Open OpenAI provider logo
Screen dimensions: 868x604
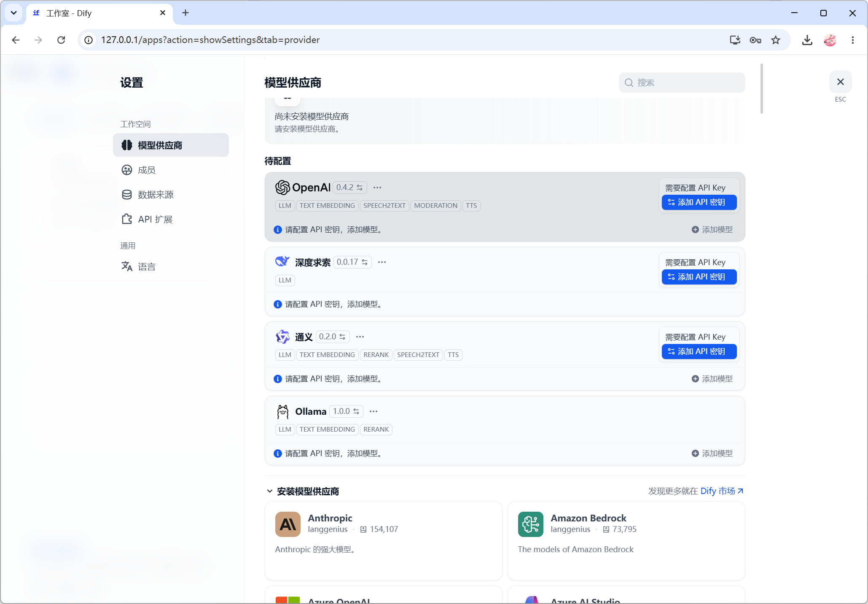tap(282, 187)
